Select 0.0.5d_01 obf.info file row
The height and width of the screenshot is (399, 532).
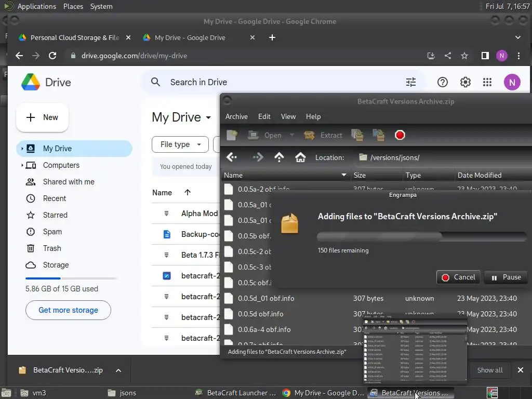pos(377,298)
